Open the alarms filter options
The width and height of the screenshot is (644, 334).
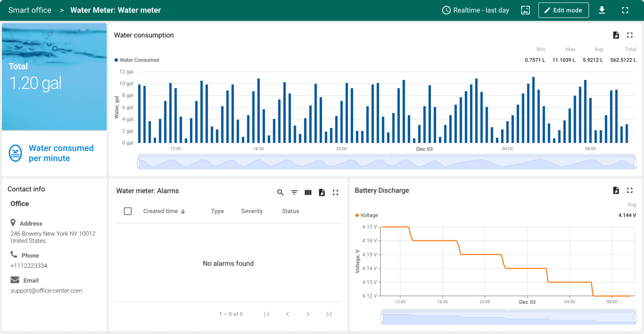[x=294, y=193]
